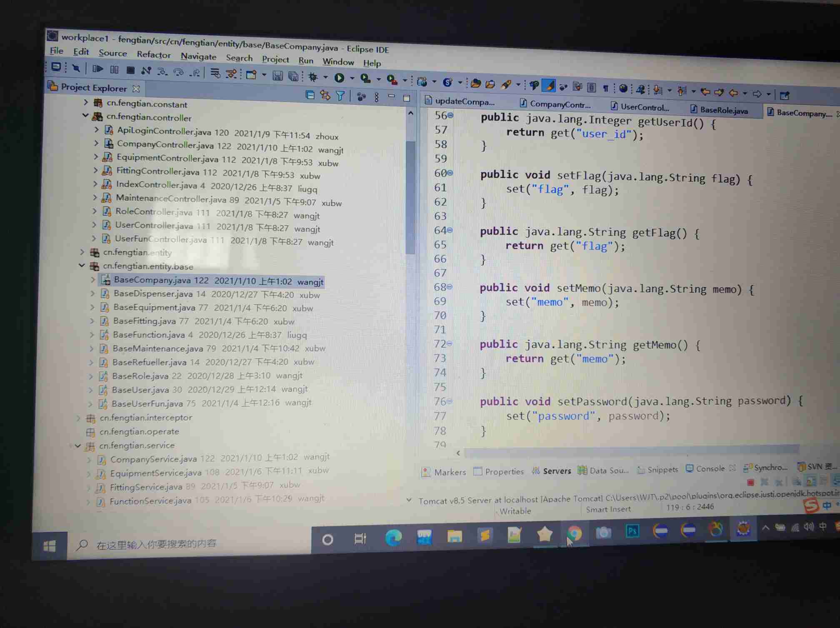Click Collapse All in Project Explorer
Screen dimensions: 840x628
click(310, 95)
